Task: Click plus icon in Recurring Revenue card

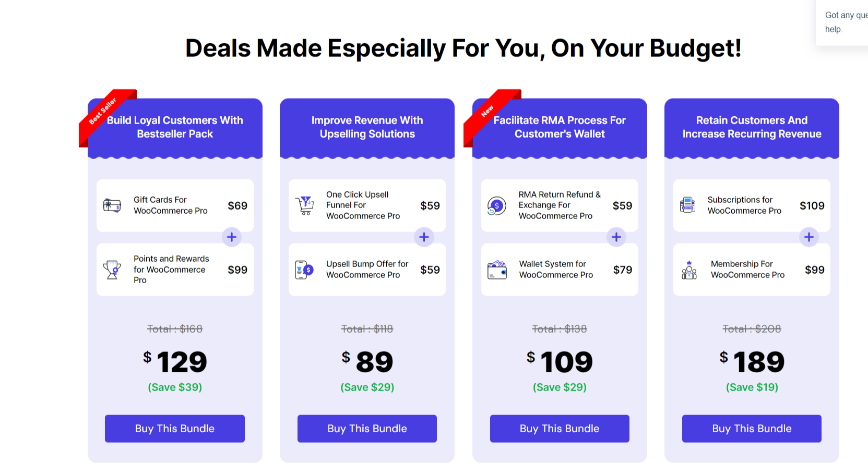Action: 808,237
